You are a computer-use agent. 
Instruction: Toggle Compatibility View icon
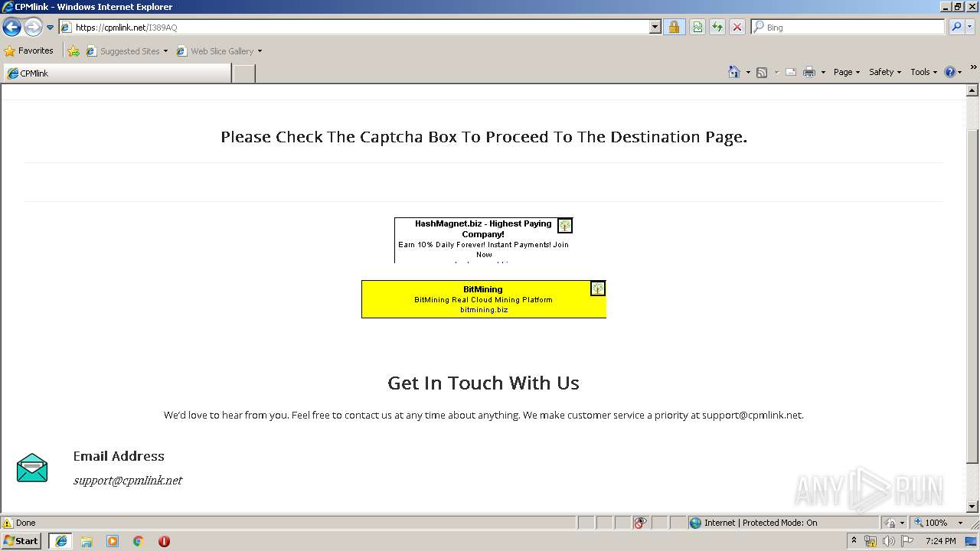click(697, 28)
